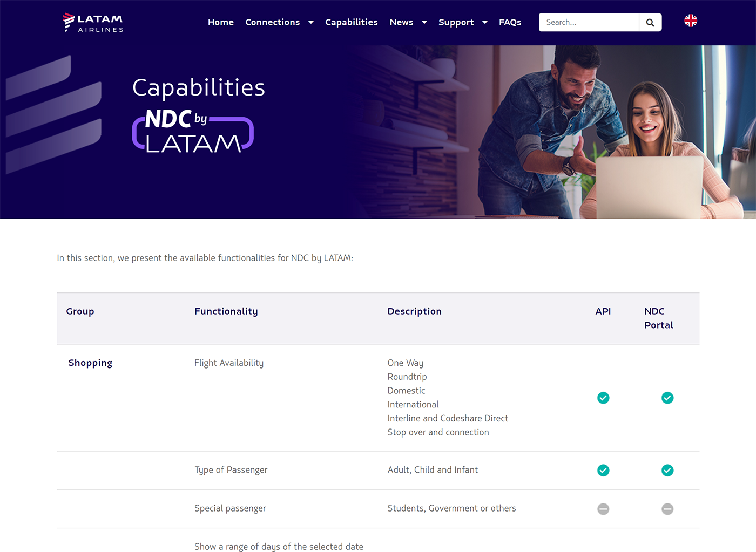
Task: Click Stop over and connection text
Action: pyautogui.click(x=438, y=432)
